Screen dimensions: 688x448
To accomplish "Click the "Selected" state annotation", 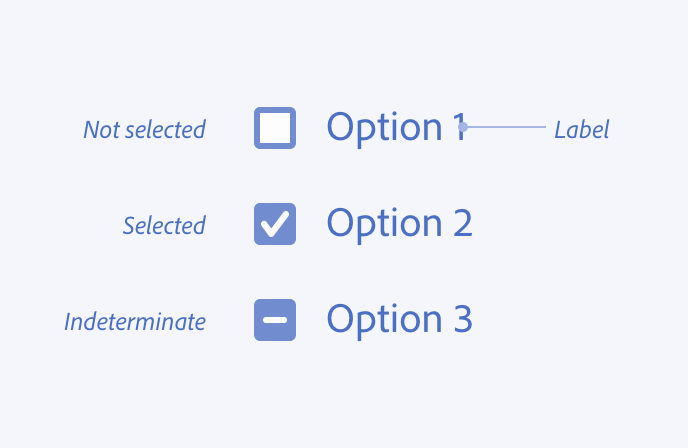I will (x=164, y=226).
